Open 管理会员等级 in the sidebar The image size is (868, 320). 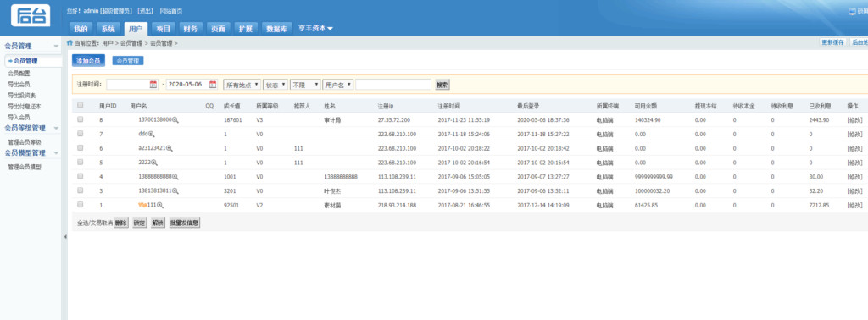point(25,142)
